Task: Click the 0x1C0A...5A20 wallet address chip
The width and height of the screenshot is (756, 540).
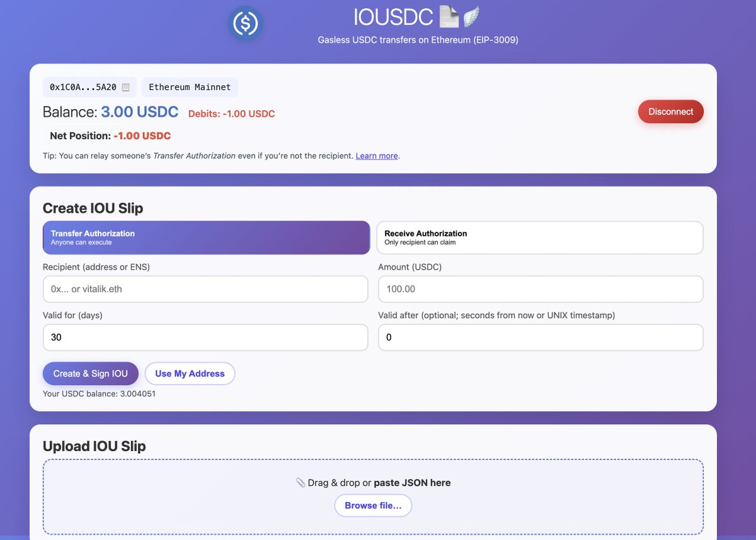Action: (x=89, y=87)
